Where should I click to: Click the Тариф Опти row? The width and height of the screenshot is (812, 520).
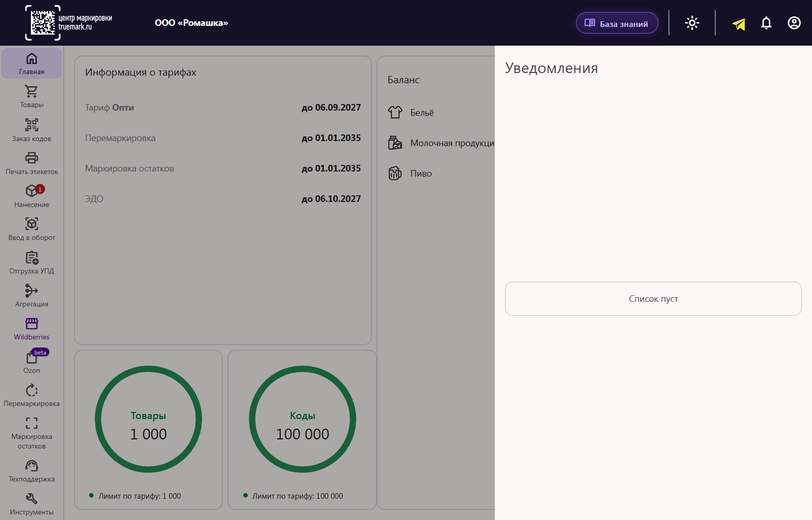[223, 108]
